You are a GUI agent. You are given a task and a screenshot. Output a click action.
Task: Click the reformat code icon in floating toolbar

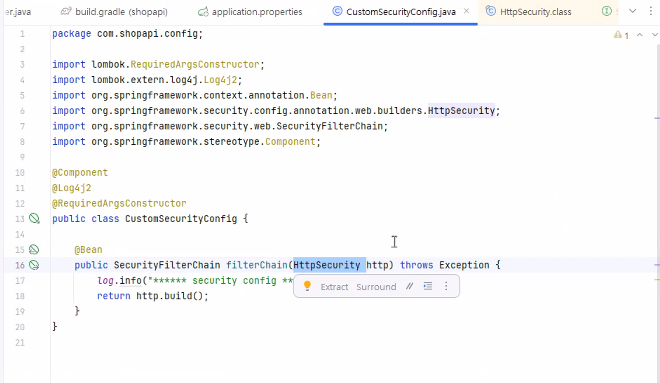tap(428, 287)
